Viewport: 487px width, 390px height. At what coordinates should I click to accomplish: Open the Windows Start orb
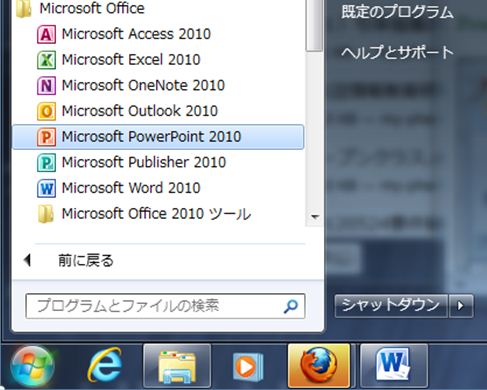pyautogui.click(x=32, y=366)
